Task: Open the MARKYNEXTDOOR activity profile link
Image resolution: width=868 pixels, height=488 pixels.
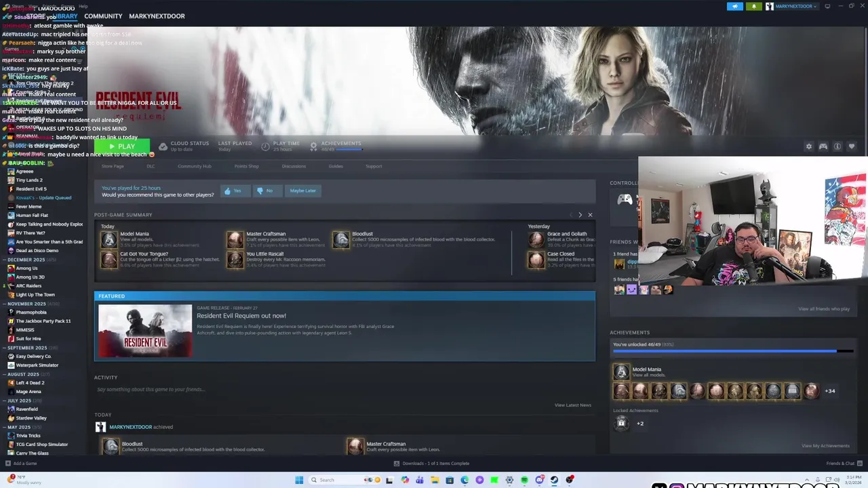Action: [x=130, y=427]
